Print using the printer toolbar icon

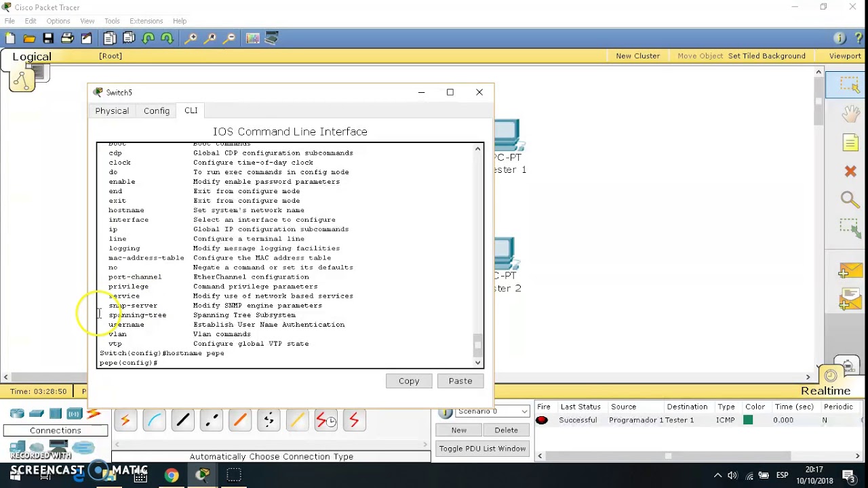click(x=67, y=39)
